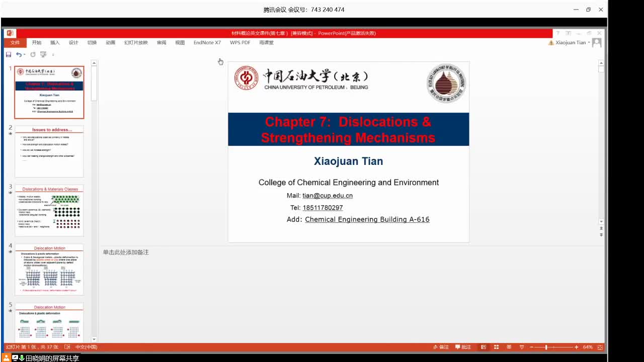The height and width of the screenshot is (362, 644).
Task: Switch to Slide Sorter view icon
Action: pos(496,347)
